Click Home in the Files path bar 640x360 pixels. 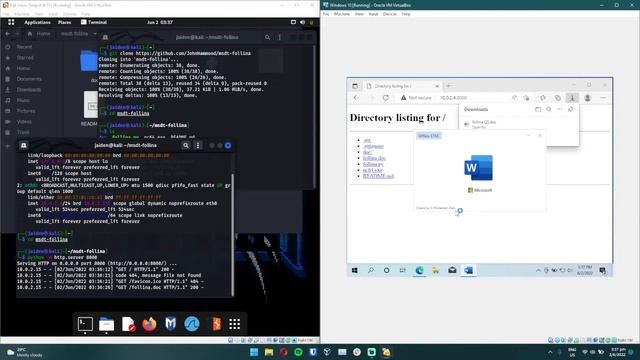tap(40, 33)
